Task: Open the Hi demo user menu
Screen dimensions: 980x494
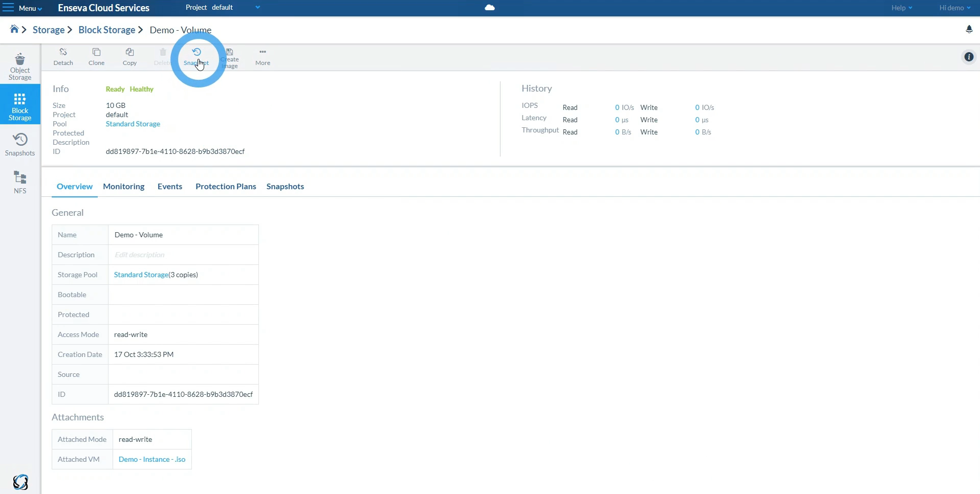Action: click(x=955, y=8)
